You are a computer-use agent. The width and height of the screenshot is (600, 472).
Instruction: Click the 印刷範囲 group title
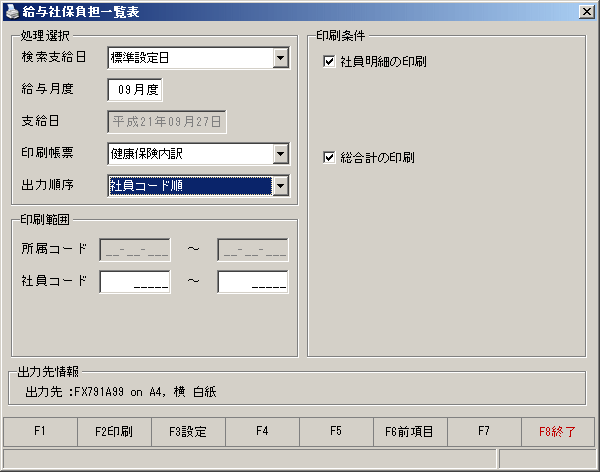45,220
